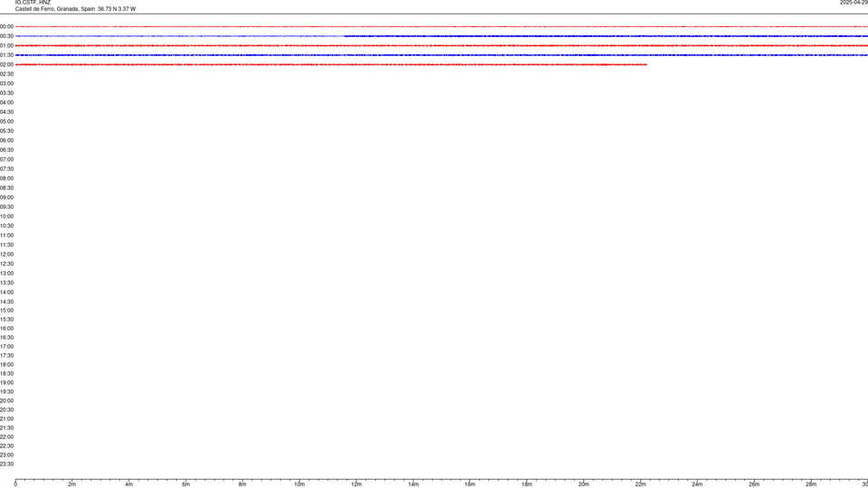
Task: Click the 01:30 row time label
Action: (x=6, y=55)
